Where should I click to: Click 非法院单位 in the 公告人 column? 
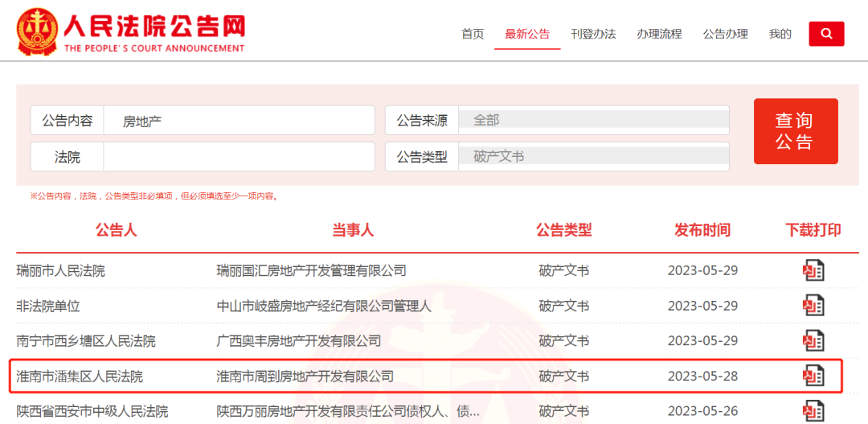(47, 306)
